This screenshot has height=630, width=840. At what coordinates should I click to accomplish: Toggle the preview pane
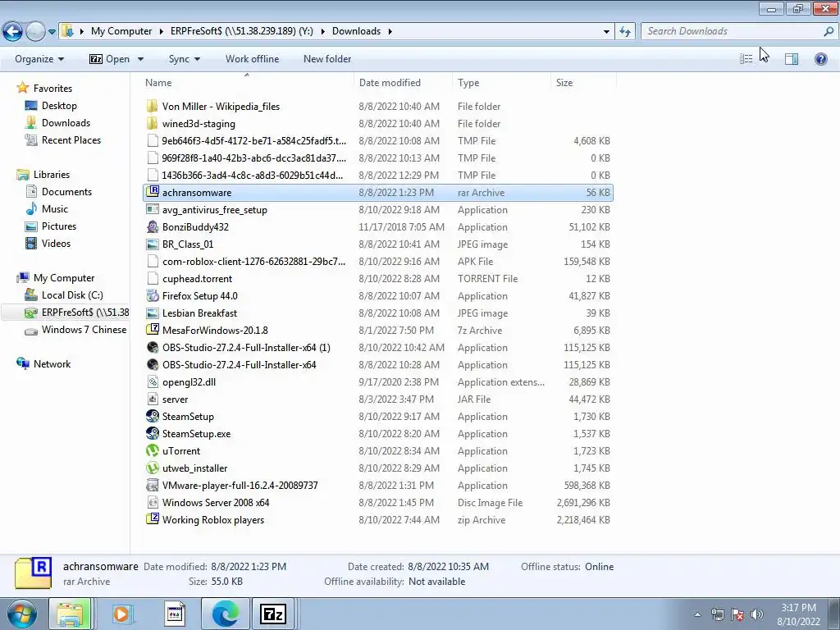792,59
